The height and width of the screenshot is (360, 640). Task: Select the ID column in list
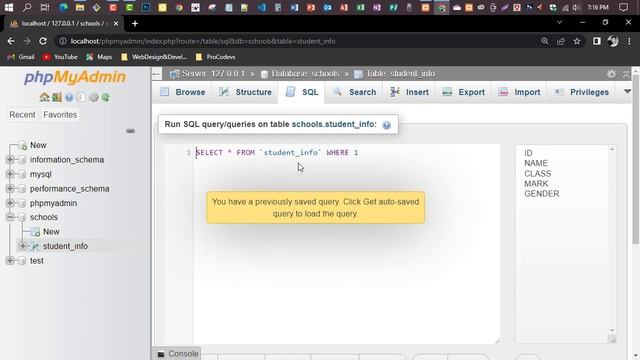[x=528, y=153]
